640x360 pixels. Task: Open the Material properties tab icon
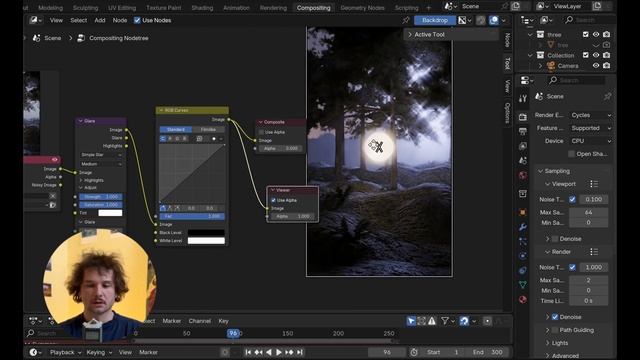(523, 300)
